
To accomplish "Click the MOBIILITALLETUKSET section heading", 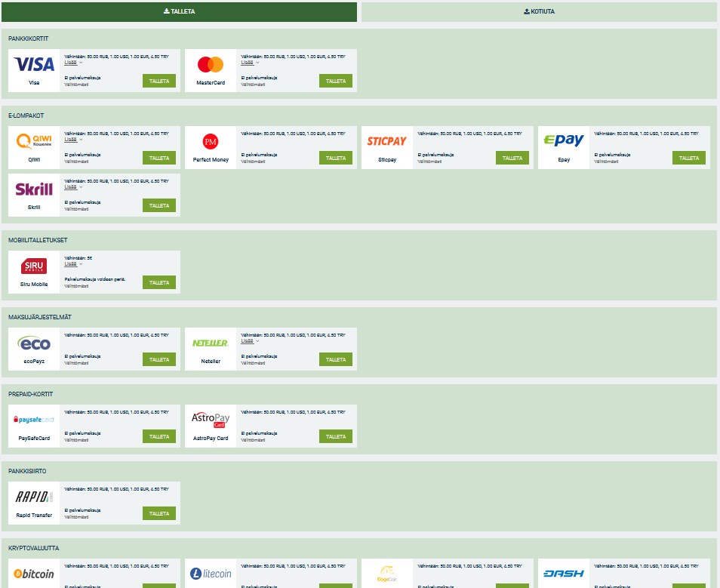I will coord(38,240).
